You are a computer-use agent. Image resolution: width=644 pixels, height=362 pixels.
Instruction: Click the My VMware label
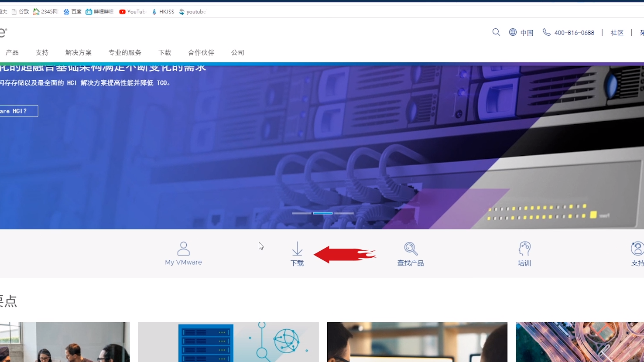(x=183, y=263)
